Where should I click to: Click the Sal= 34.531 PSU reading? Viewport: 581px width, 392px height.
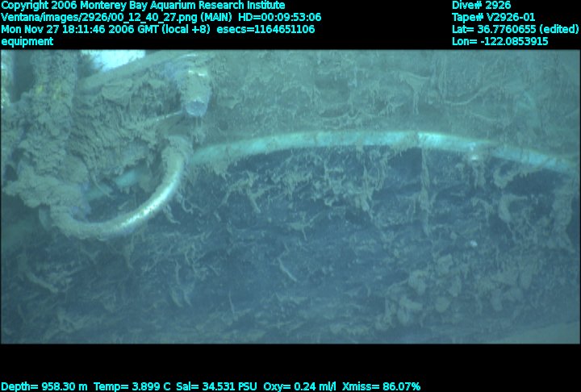tap(216, 386)
